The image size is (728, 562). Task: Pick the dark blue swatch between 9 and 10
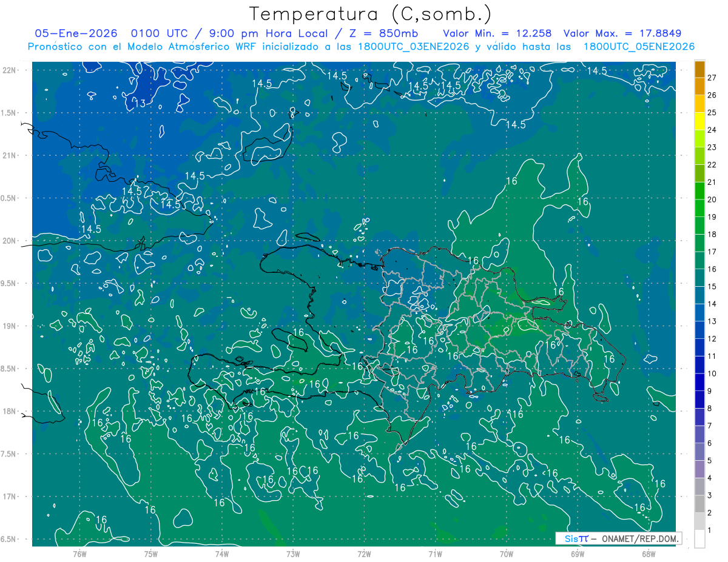click(699, 383)
